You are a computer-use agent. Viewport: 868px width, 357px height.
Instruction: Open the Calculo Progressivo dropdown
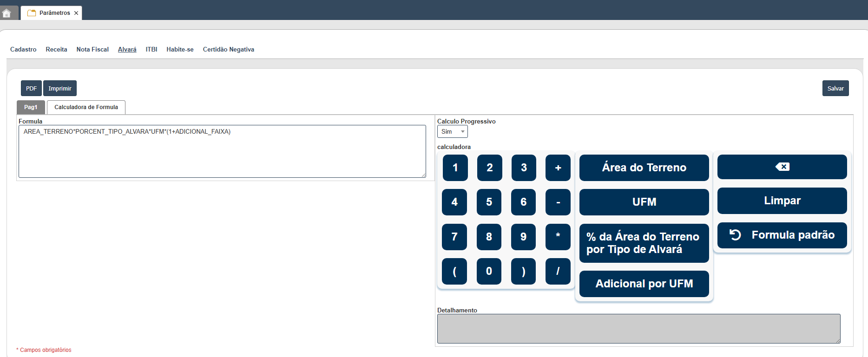click(452, 132)
